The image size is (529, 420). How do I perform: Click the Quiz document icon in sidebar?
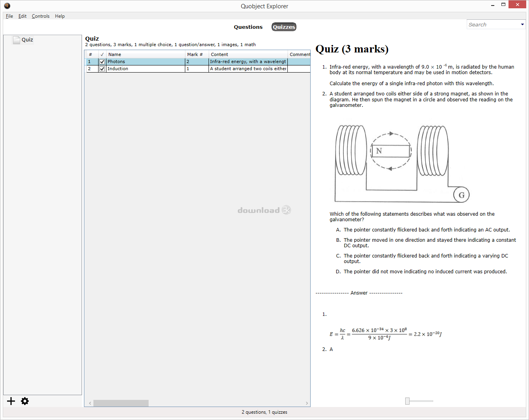16,40
